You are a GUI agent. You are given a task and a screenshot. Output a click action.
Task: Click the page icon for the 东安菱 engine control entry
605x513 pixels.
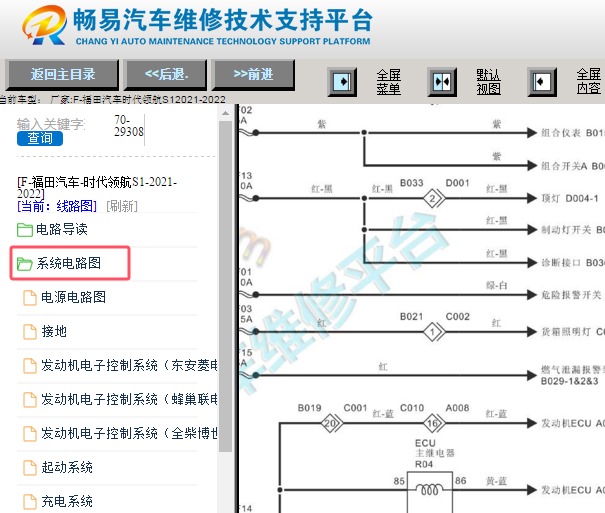(x=30, y=366)
